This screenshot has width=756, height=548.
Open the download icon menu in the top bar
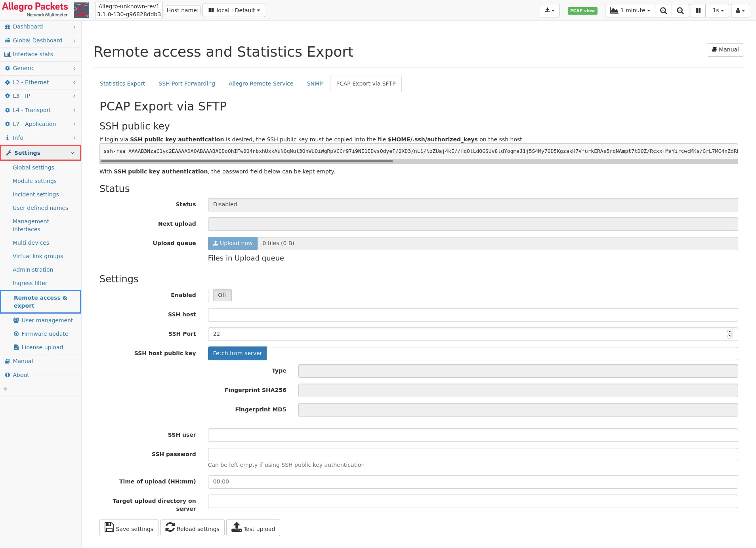[x=549, y=11]
